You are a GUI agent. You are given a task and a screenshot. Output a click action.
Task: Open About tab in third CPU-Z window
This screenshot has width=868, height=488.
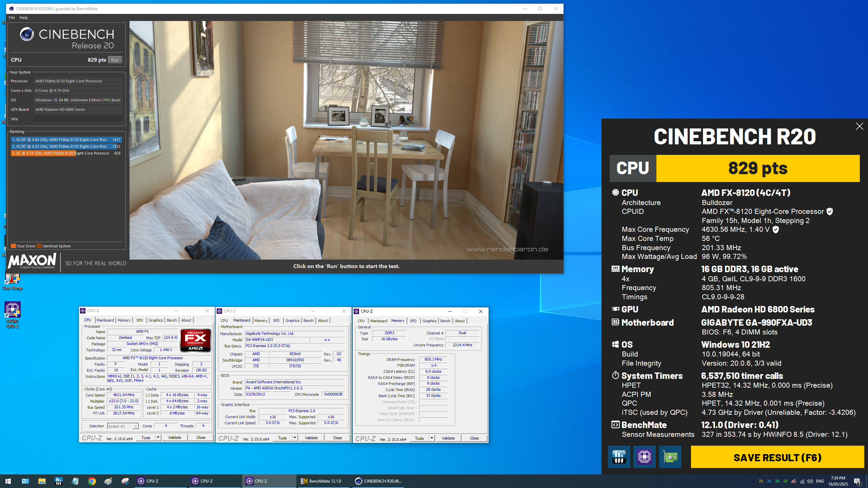click(460, 321)
